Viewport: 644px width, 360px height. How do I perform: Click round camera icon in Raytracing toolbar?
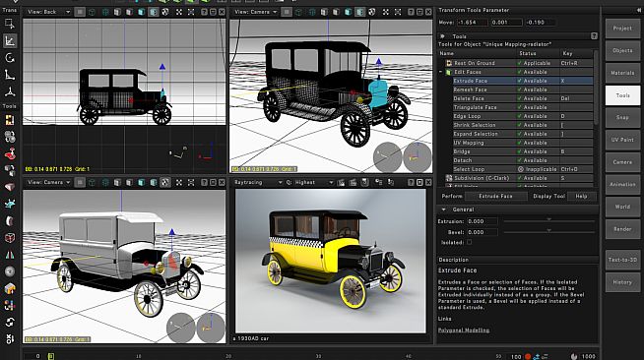pyautogui.click(x=364, y=182)
